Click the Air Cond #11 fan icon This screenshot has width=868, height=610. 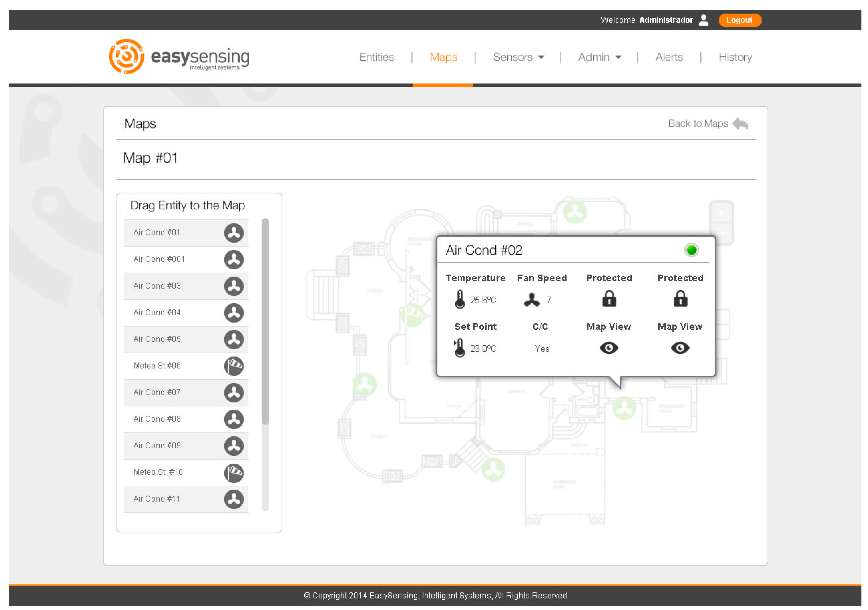[x=234, y=499]
